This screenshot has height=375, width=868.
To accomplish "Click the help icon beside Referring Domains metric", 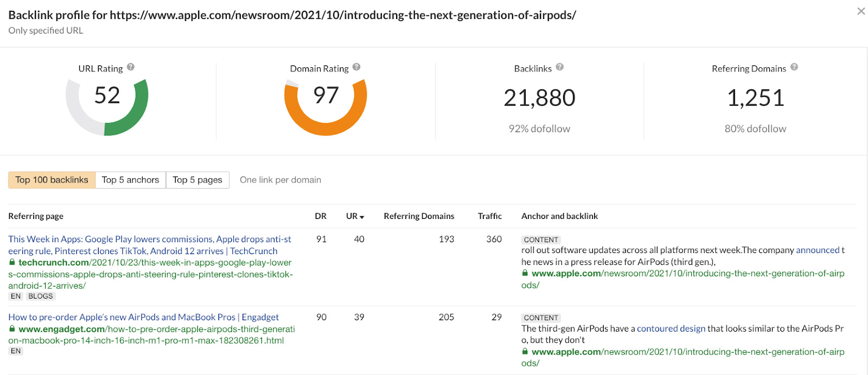I will click(x=794, y=67).
